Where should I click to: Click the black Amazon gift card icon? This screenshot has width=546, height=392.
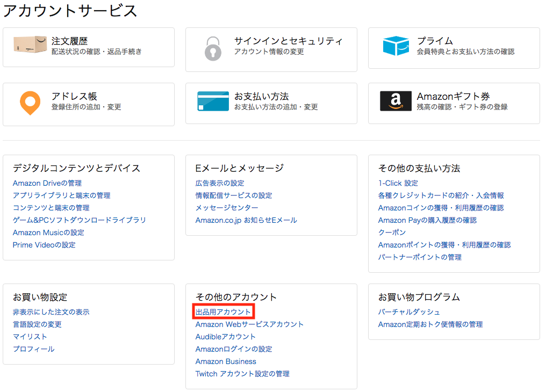coord(396,101)
